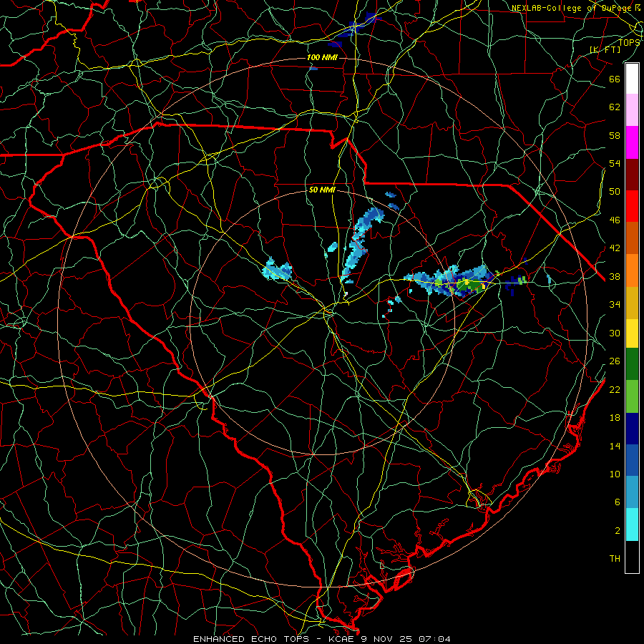Pick the sky blue 6 kft swatch
Viewport: 644px width, 644px height.
click(632, 492)
